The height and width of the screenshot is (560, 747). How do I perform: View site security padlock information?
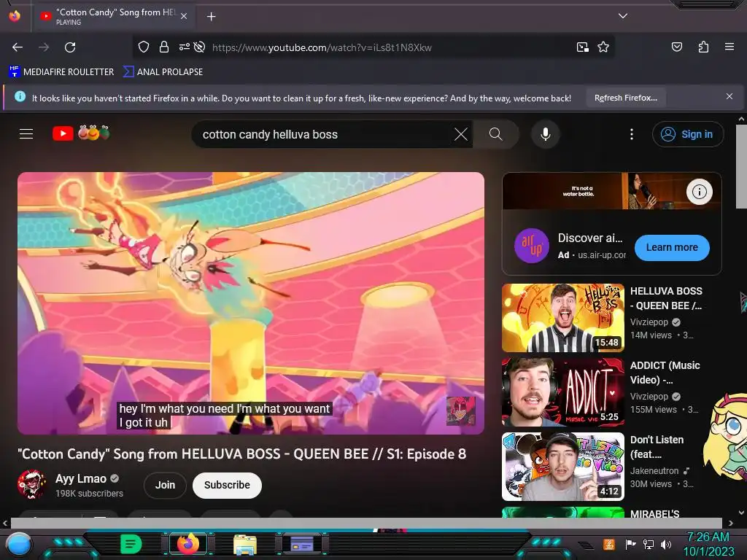[x=164, y=47]
